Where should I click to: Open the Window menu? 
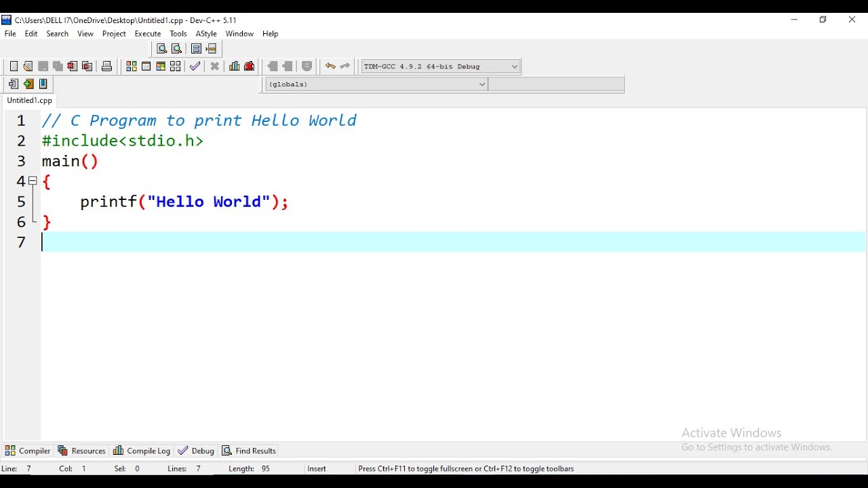[239, 34]
